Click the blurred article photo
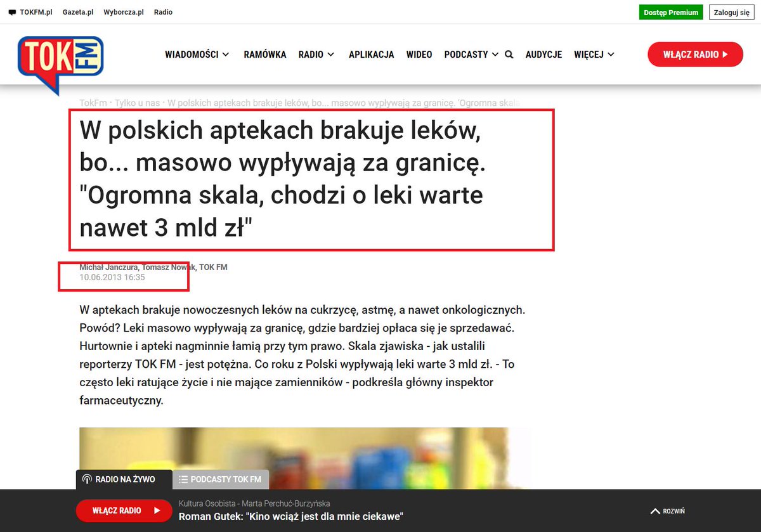 pos(306,458)
